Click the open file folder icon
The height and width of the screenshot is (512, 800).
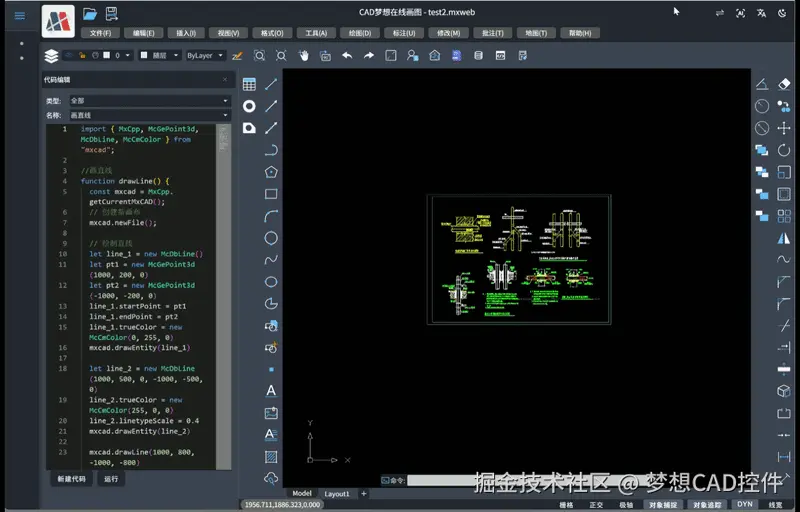pos(90,14)
